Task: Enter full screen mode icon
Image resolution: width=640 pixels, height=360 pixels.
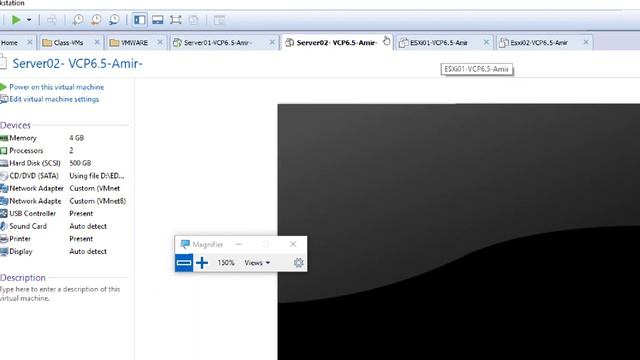Action: 176,20
